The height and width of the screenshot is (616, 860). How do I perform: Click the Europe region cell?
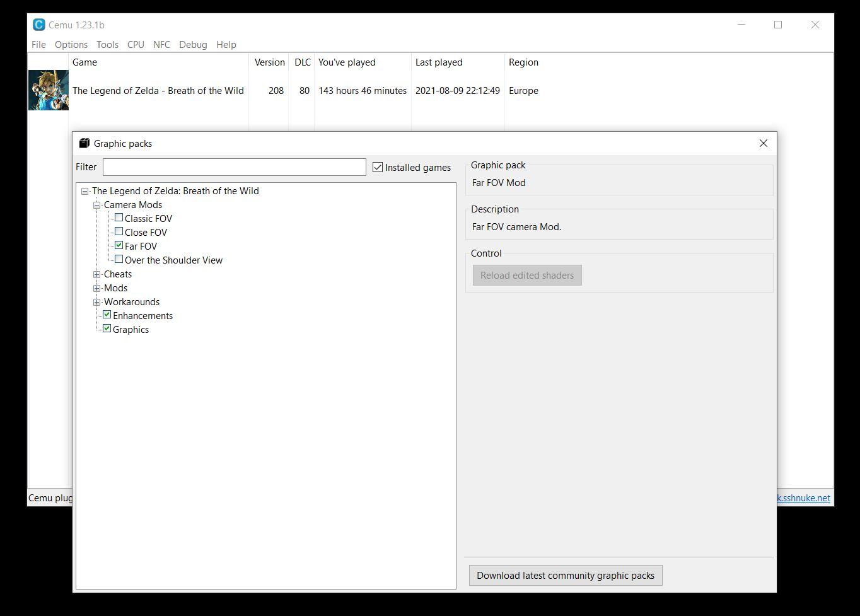point(523,91)
